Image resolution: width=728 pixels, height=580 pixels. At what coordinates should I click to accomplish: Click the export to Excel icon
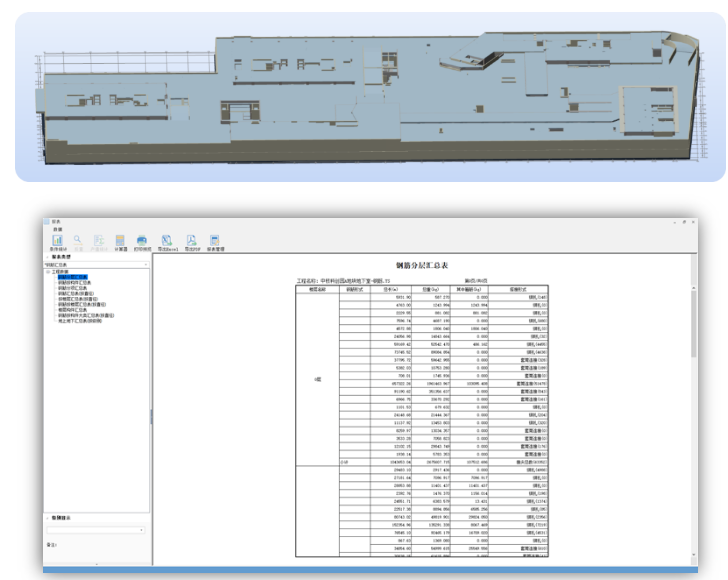[x=167, y=240]
